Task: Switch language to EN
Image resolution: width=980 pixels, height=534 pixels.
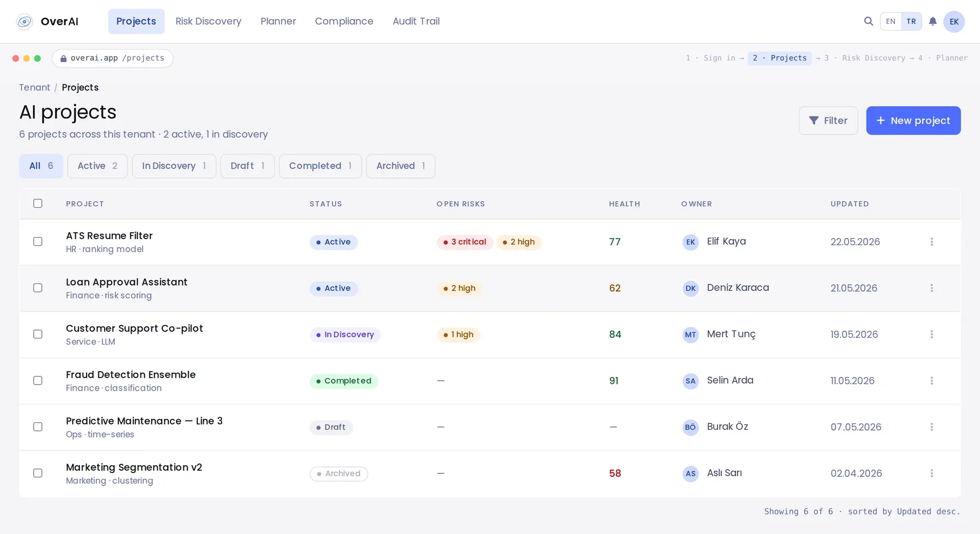Action: click(891, 22)
